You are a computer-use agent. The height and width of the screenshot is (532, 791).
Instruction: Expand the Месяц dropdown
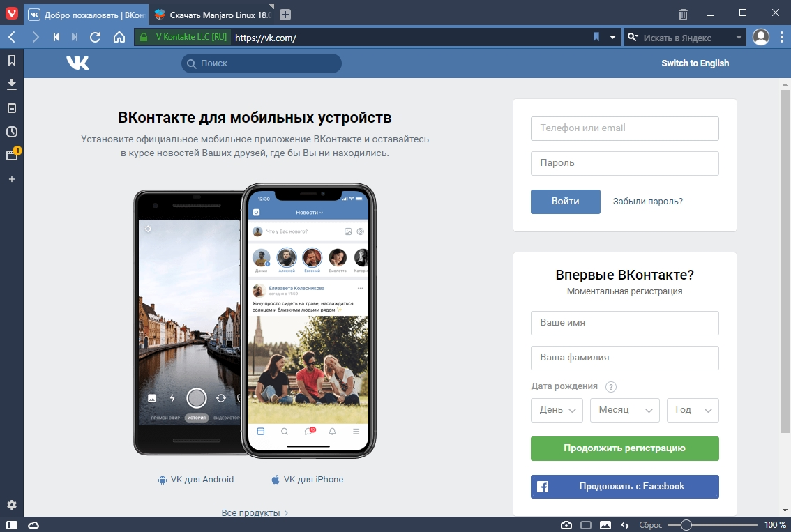click(x=625, y=410)
